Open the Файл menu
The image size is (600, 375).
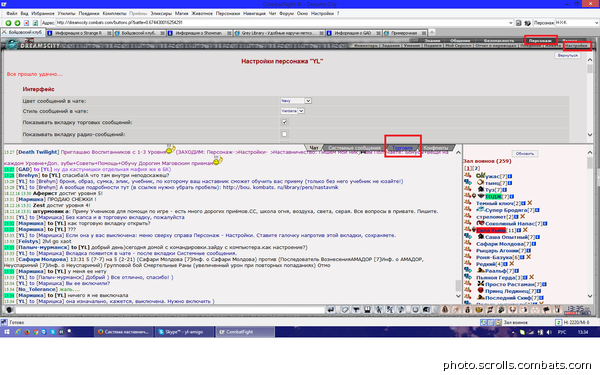pos(11,13)
